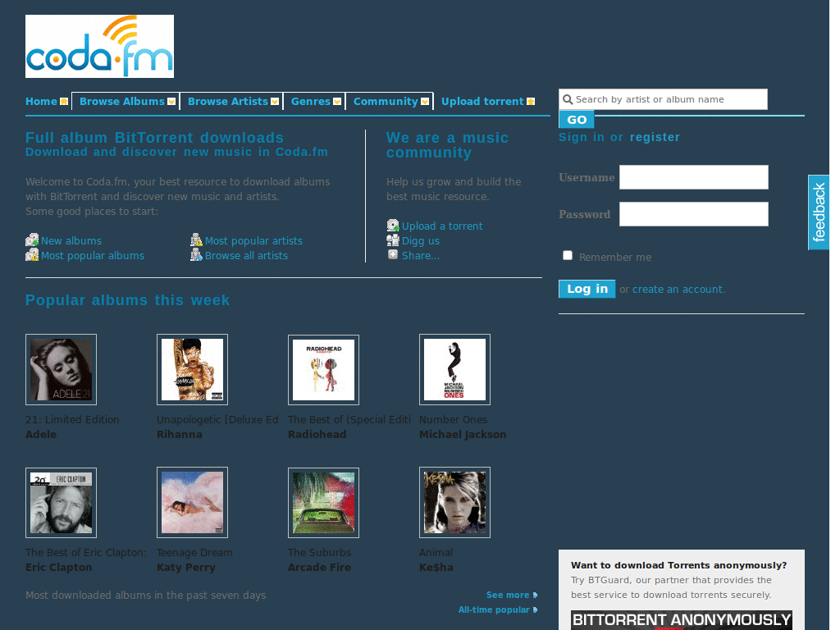Open the Upload torrent menu item
This screenshot has width=840, height=630.
[482, 102]
